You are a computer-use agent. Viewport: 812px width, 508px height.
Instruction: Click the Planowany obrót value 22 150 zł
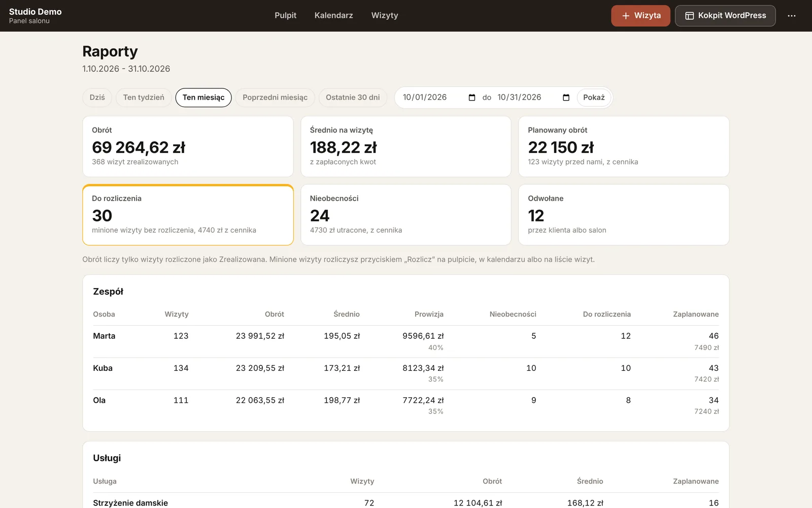(x=561, y=147)
